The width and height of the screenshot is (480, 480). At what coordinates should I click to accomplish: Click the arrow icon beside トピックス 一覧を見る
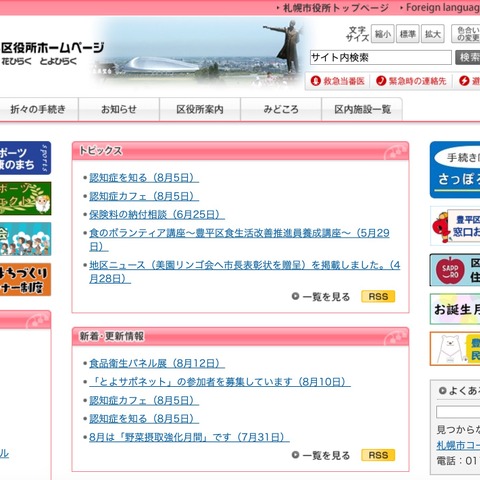(295, 296)
